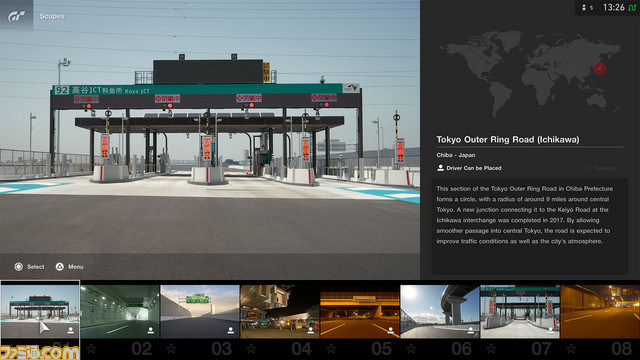Click the number 06 below thumbnails
This screenshot has height=360, width=640.
[462, 349]
